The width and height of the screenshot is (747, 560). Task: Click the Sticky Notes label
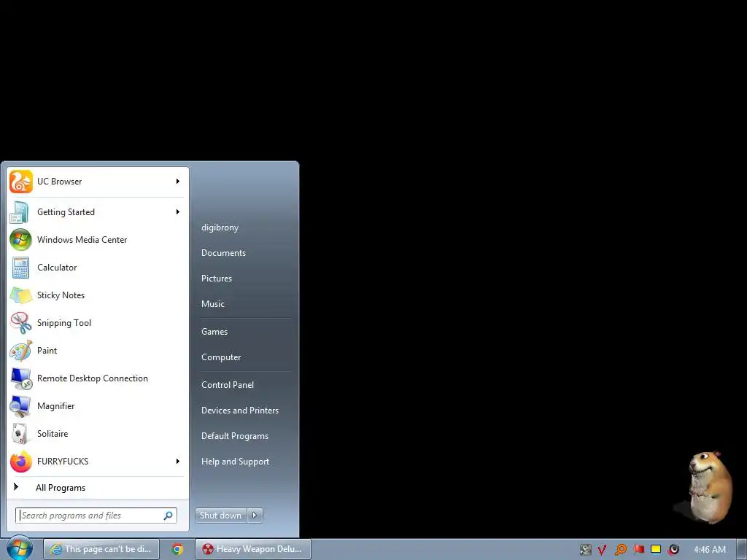point(61,295)
